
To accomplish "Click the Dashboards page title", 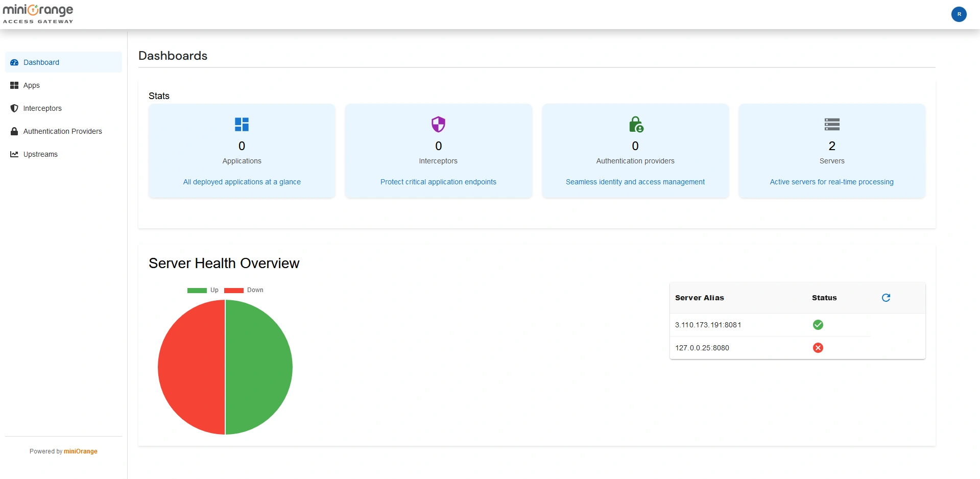I will 173,56.
